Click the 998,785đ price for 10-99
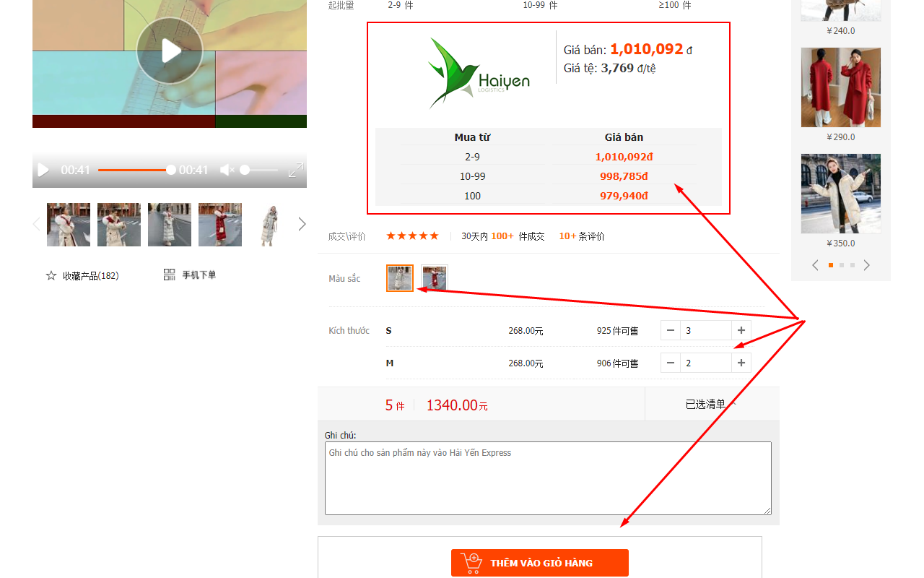 tap(624, 176)
